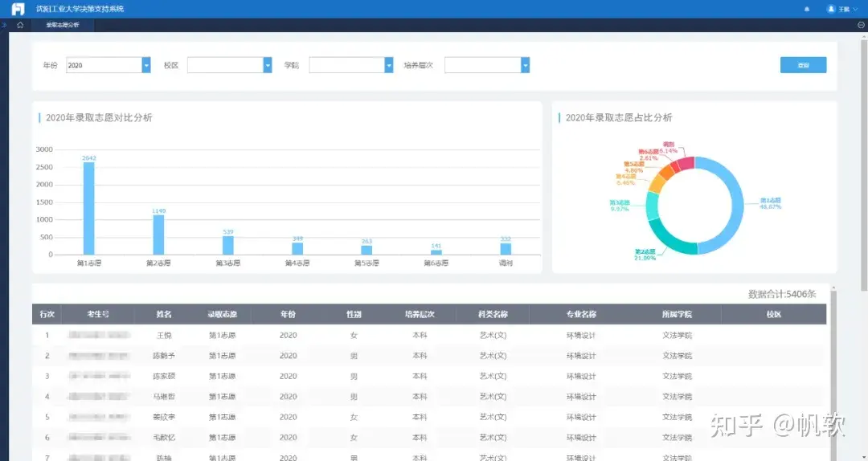Sort by the 培养层次 table column header

coord(420,314)
